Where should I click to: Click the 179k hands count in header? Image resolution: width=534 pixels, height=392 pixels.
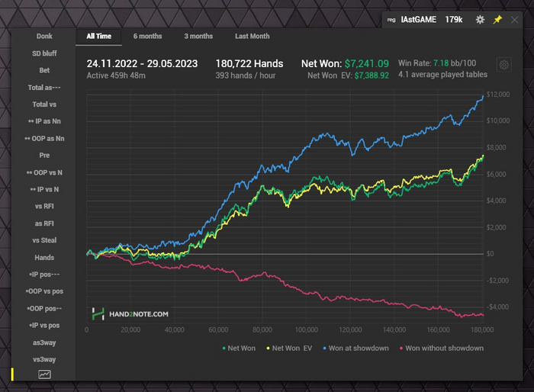coord(454,20)
